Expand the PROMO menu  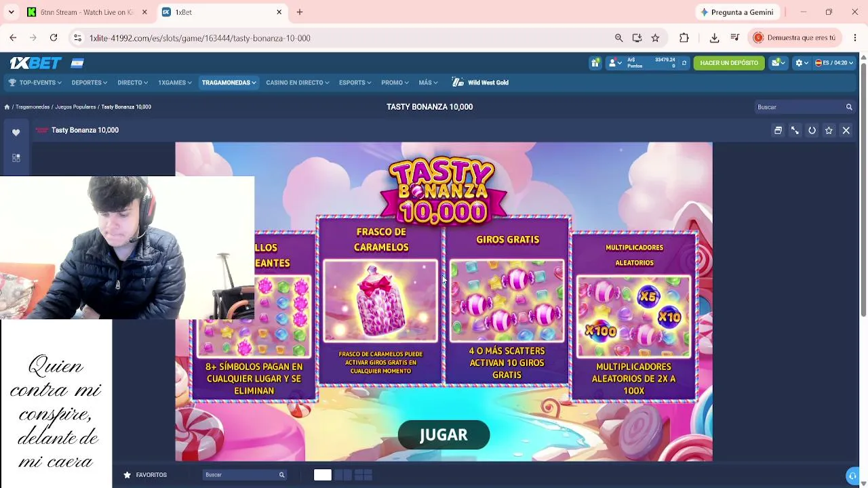click(395, 83)
